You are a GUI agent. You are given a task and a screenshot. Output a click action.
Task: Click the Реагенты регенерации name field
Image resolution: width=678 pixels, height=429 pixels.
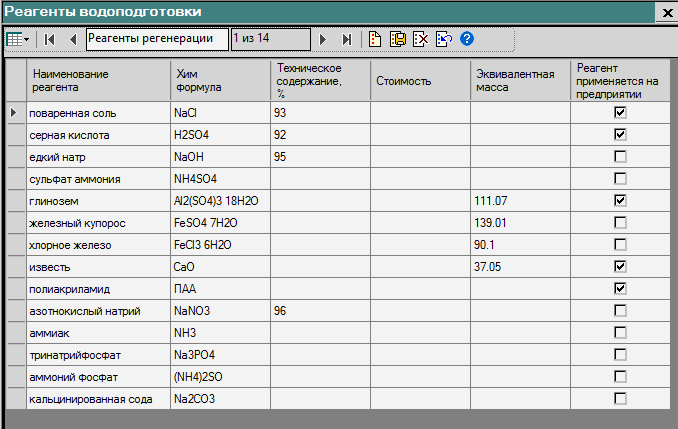(155, 39)
